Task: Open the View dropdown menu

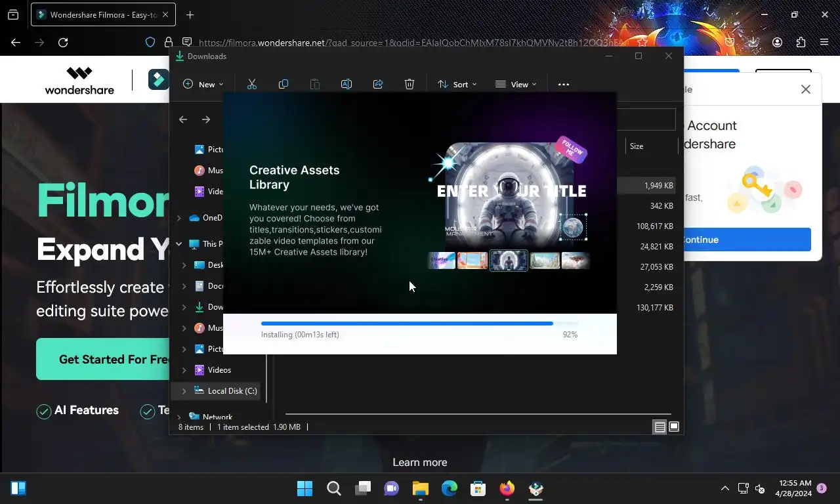Action: coord(516,84)
